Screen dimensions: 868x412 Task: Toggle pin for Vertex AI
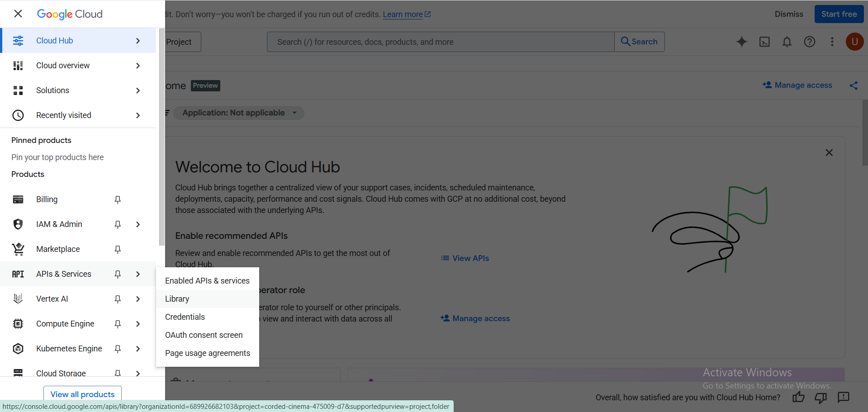pyautogui.click(x=118, y=299)
